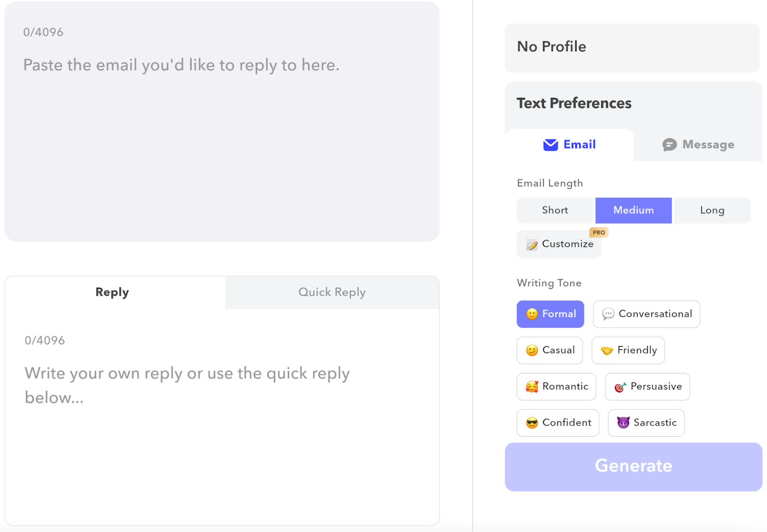The image size is (767, 532).
Task: Pick the Conversational writing tone
Action: (646, 314)
